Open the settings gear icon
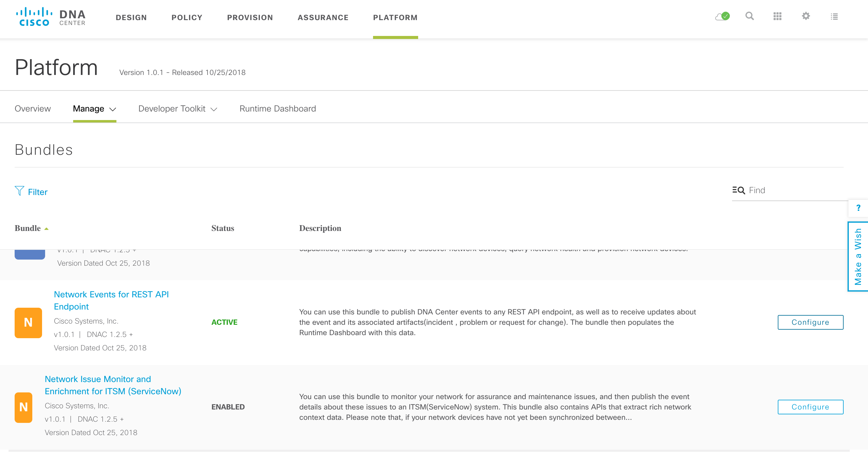Screen dimensions: 868x457 point(806,16)
